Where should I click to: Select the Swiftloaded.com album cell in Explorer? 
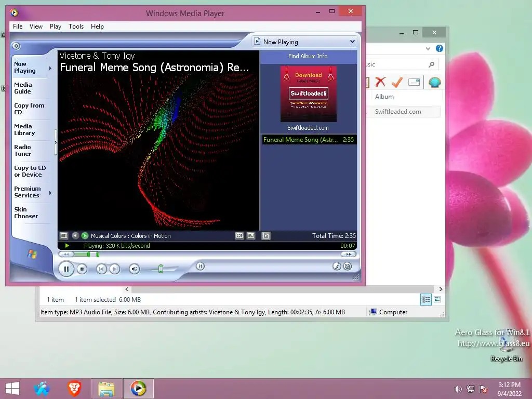pyautogui.click(x=398, y=112)
